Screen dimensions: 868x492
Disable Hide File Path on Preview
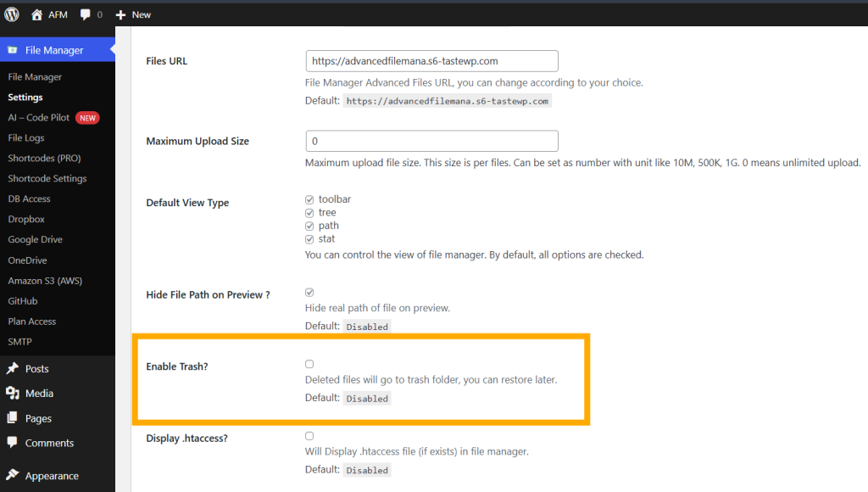pos(309,292)
